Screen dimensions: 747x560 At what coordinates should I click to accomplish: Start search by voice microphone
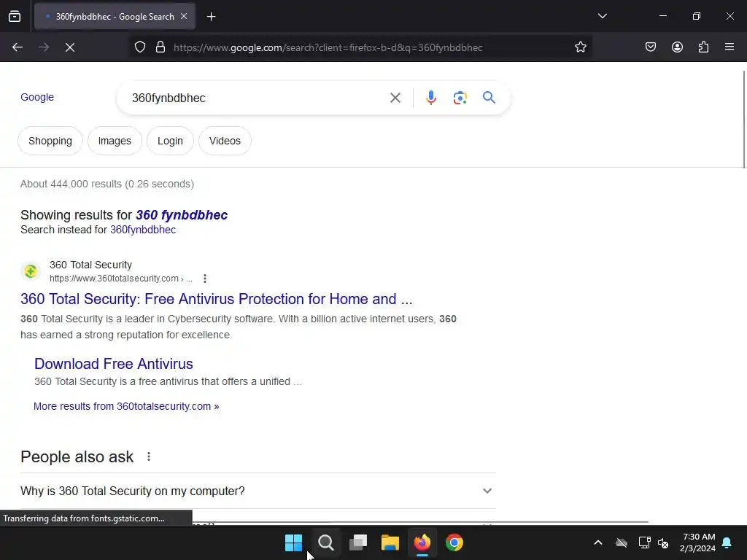pos(430,98)
